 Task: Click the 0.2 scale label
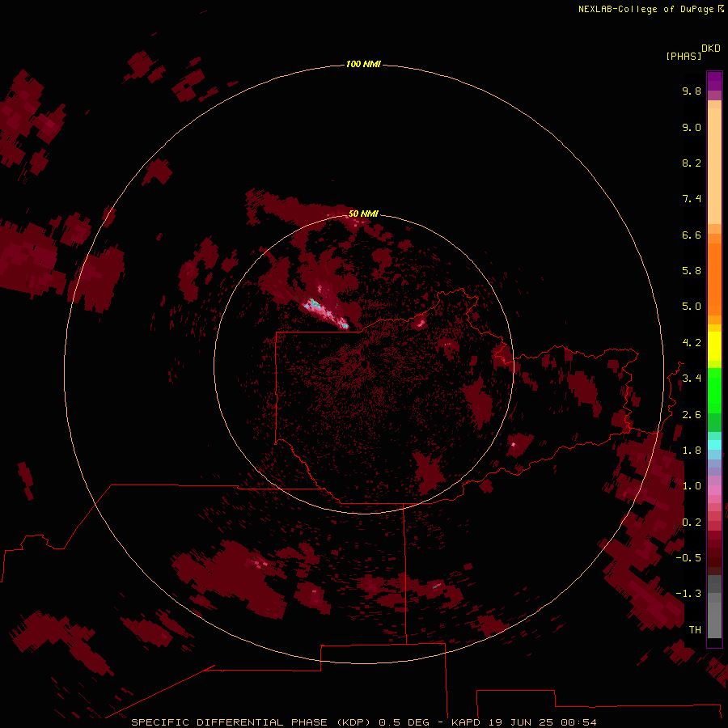click(x=692, y=523)
